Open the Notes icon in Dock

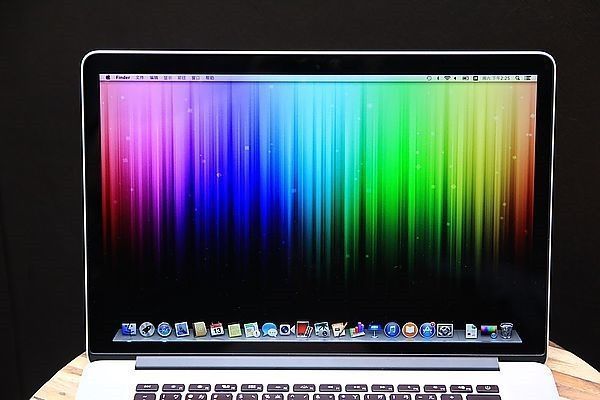(x=234, y=330)
